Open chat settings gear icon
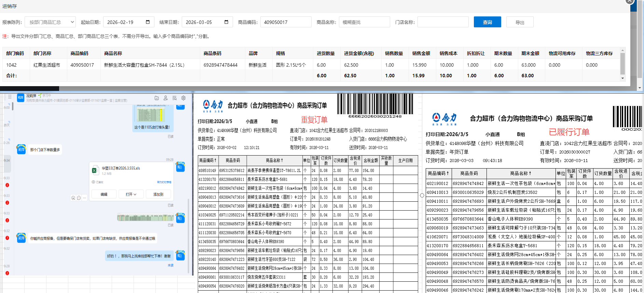Image resolution: width=644 pixels, height=293 pixels. (x=183, y=98)
